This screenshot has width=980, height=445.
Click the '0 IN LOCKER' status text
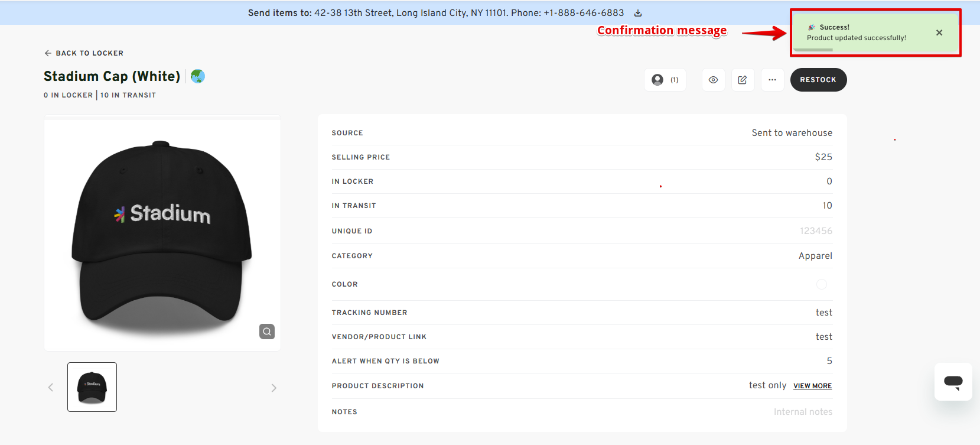click(69, 95)
